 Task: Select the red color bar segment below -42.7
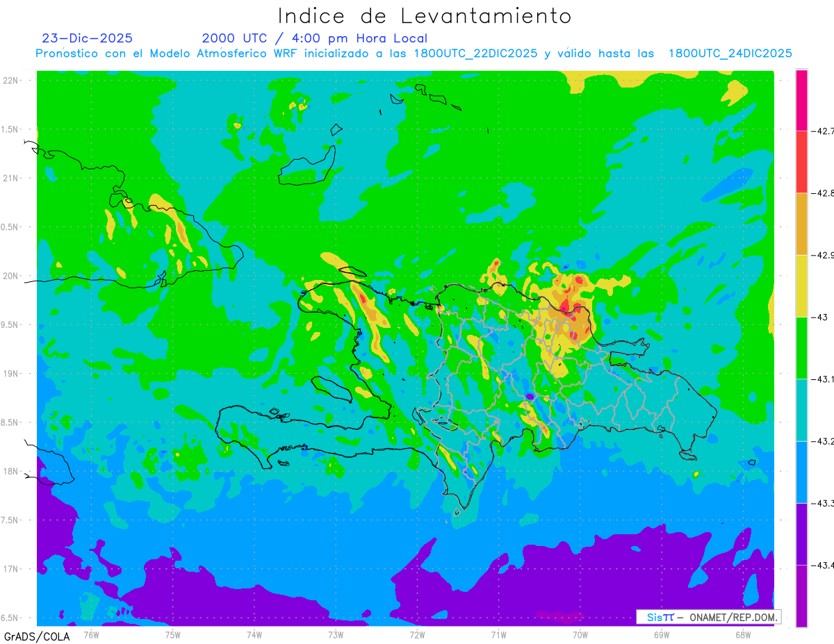(801, 162)
